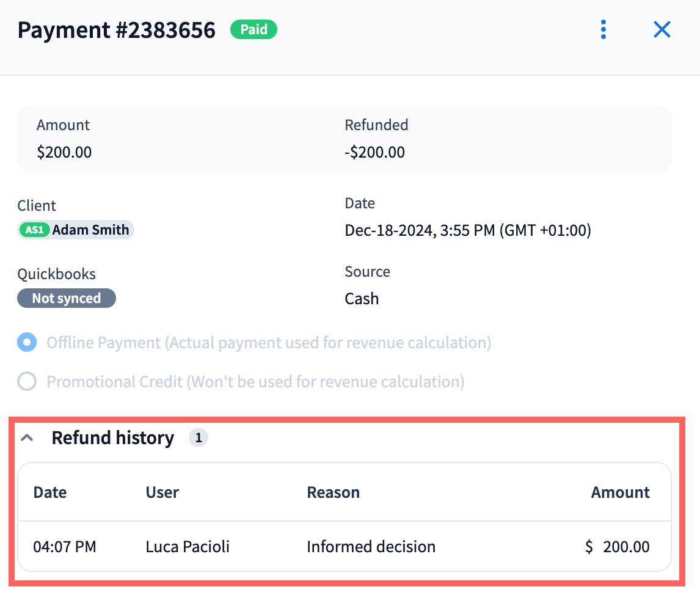Click the Luca Pacioli user name
700x595 pixels.
188,546
